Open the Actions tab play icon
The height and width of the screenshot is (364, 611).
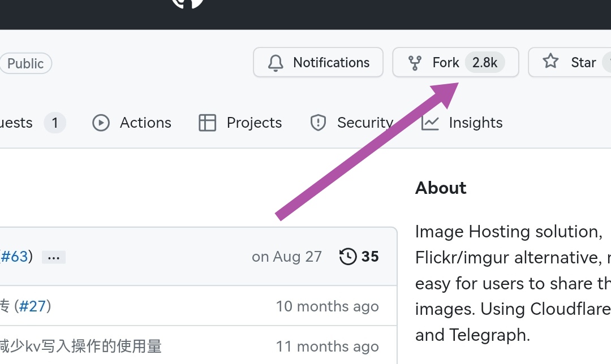(101, 123)
